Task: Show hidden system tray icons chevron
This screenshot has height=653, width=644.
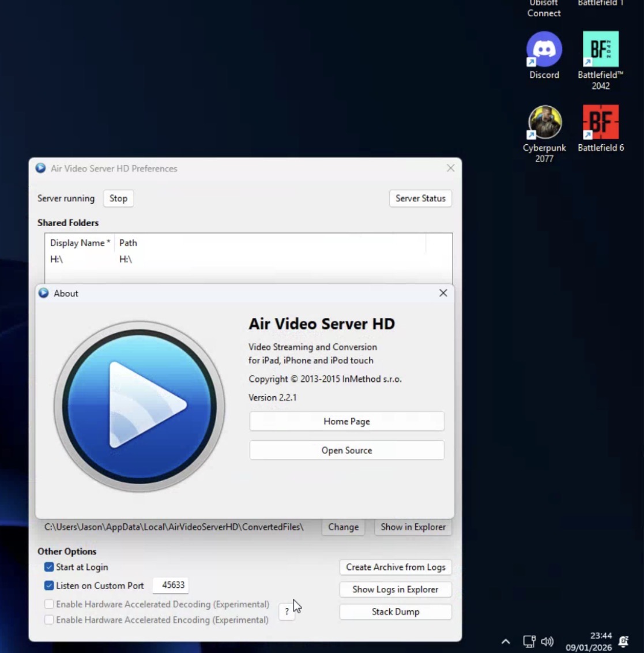Action: (x=506, y=641)
